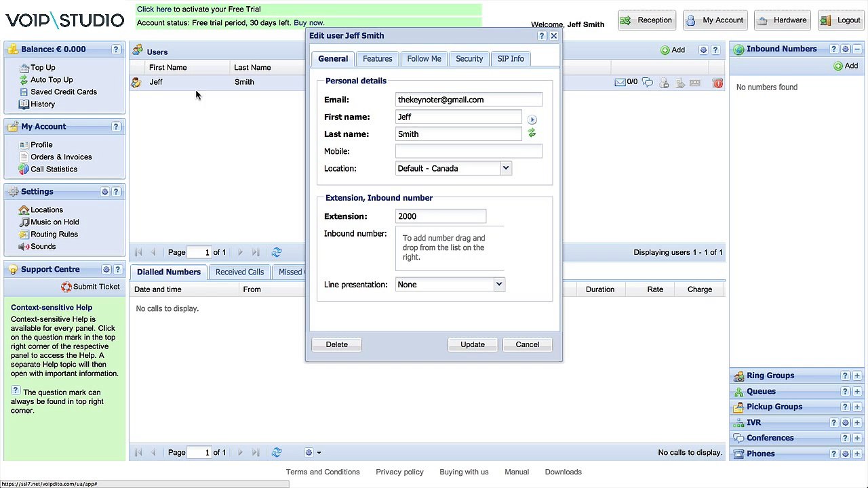This screenshot has width=868, height=488.
Task: Expand the Ring Groups panel
Action: pyautogui.click(x=857, y=375)
